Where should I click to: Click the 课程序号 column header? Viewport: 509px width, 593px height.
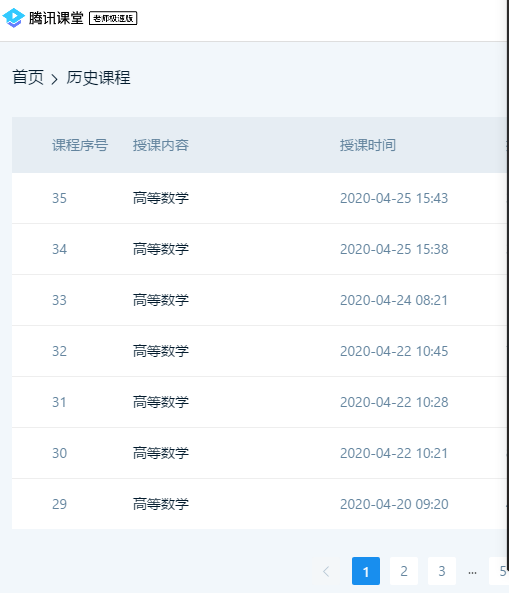(x=80, y=145)
